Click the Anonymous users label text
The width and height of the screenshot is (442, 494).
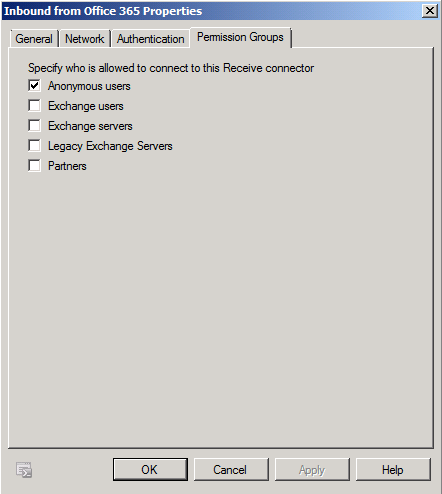coord(89,86)
